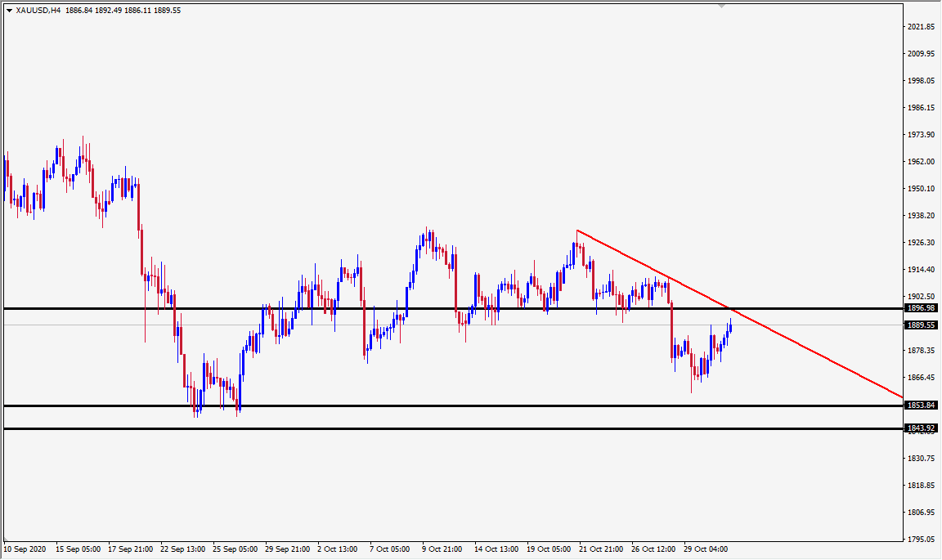Click the 22 Sep 13:00 time label

pos(182,549)
